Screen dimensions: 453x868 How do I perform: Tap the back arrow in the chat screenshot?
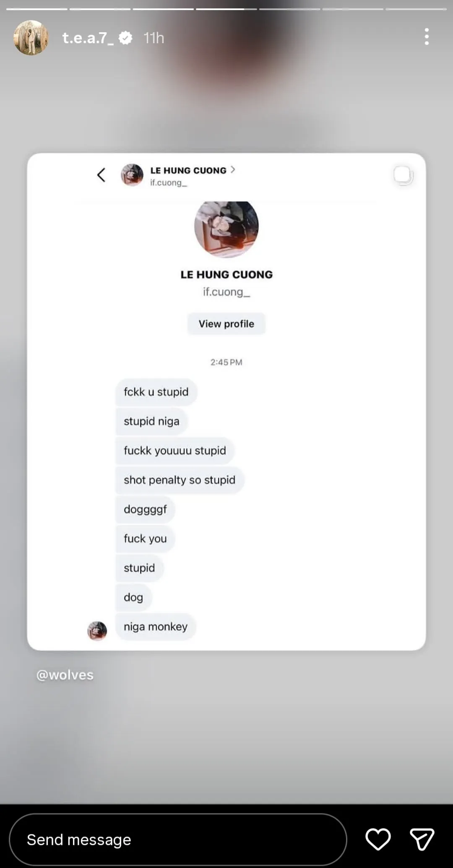(101, 175)
